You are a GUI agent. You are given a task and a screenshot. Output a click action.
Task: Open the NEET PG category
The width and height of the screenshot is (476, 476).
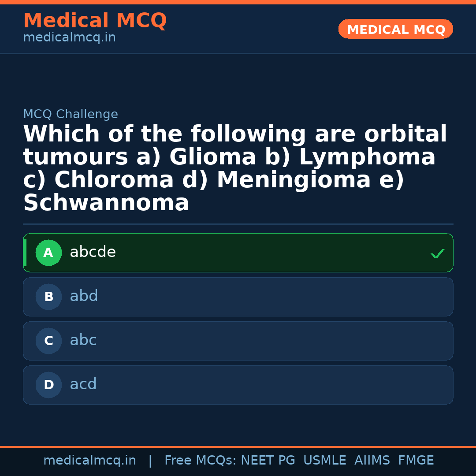268,460
